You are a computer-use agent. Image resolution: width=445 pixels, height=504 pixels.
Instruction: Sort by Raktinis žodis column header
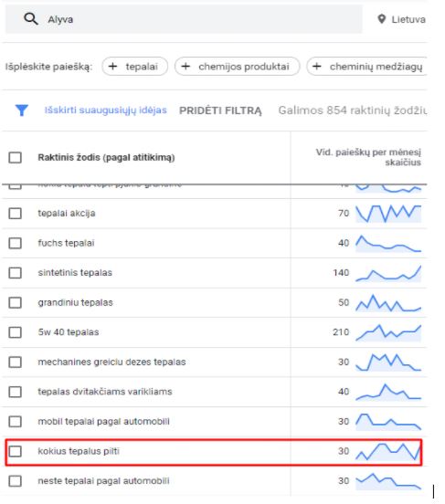(x=106, y=157)
